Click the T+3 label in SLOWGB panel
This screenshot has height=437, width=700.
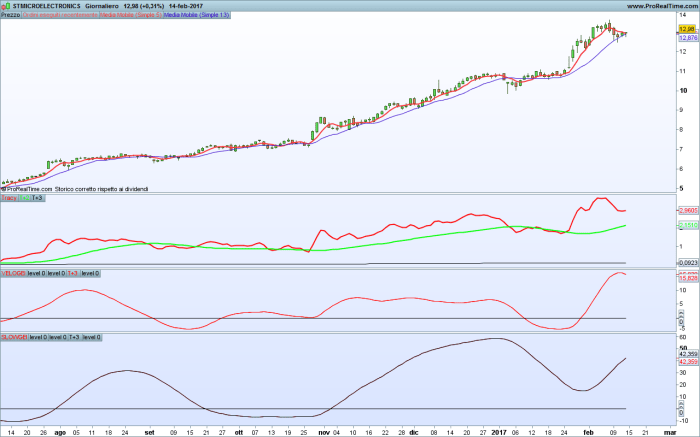point(73,338)
